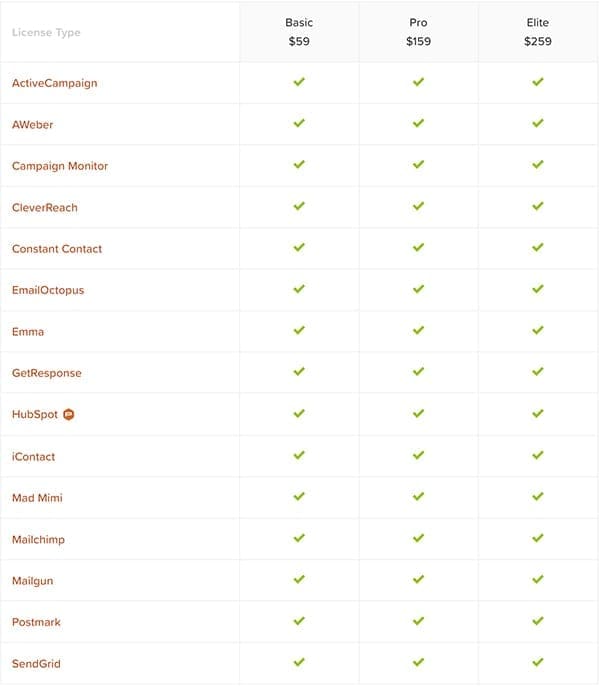This screenshot has height=686, width=600.
Task: Open the EmailOctopus integration link
Action: 48,290
